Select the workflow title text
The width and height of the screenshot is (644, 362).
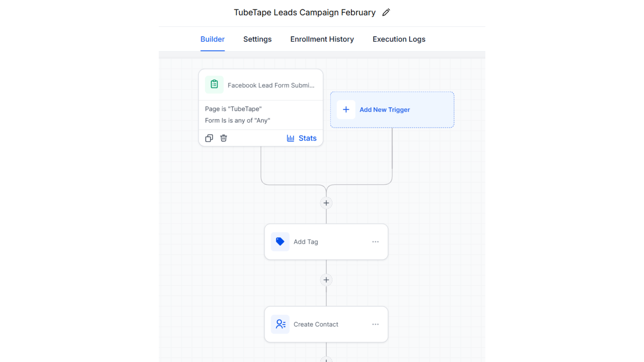305,12
